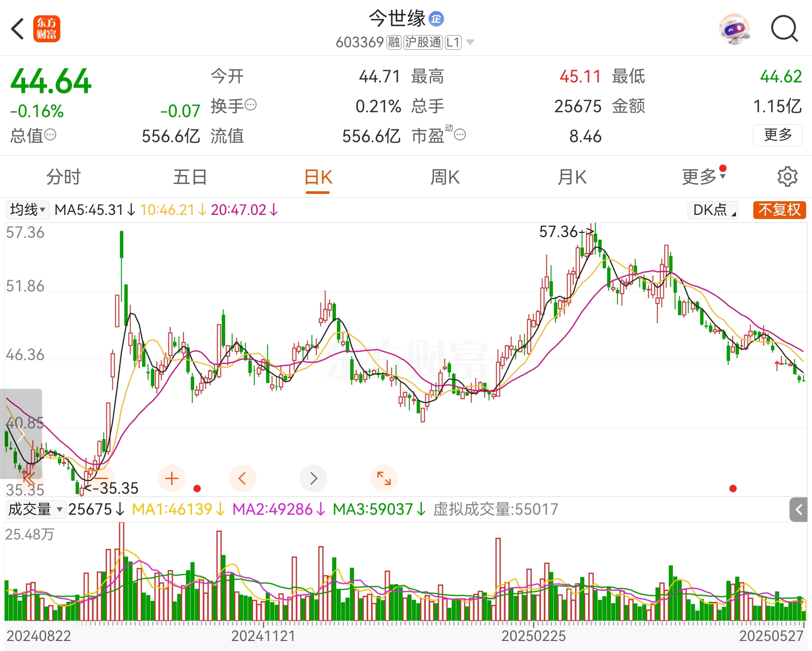Open the 东方财富 logo icon
This screenshot has height=651, width=812.
47,29
